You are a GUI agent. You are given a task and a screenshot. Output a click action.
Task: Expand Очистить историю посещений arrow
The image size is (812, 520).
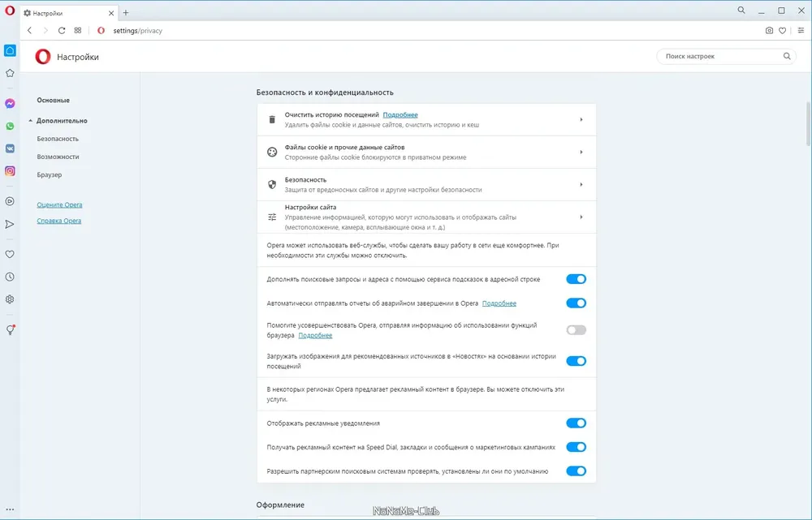click(x=581, y=119)
